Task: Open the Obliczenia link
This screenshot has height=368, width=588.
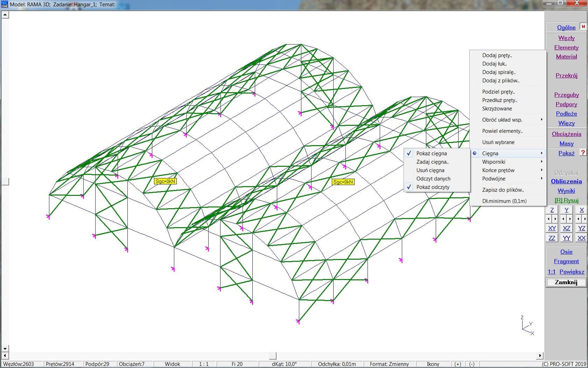Action: pos(566,181)
